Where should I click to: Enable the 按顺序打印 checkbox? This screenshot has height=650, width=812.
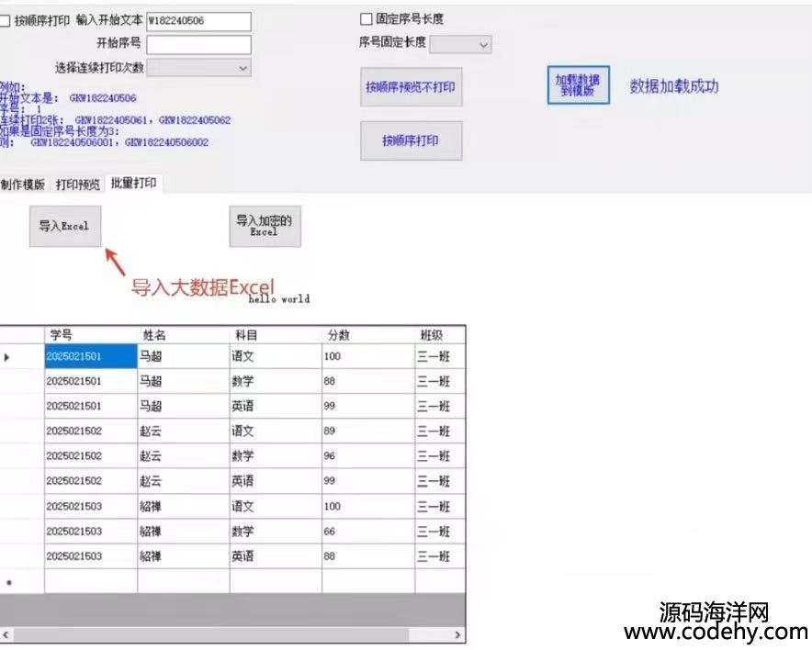(x=5, y=20)
